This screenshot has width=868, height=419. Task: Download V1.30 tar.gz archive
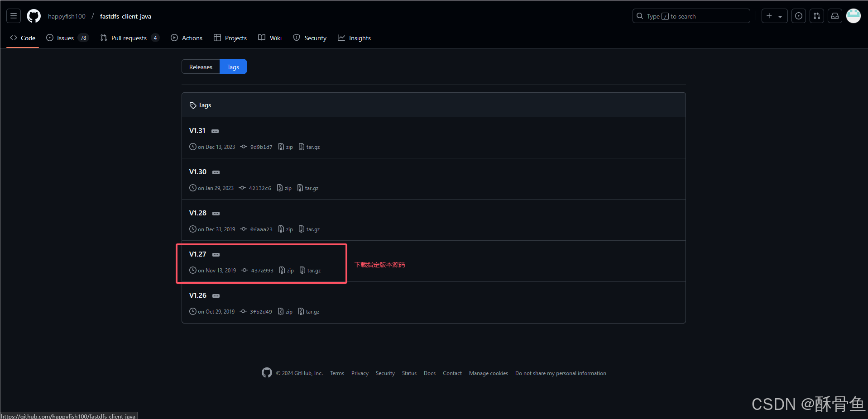click(308, 188)
